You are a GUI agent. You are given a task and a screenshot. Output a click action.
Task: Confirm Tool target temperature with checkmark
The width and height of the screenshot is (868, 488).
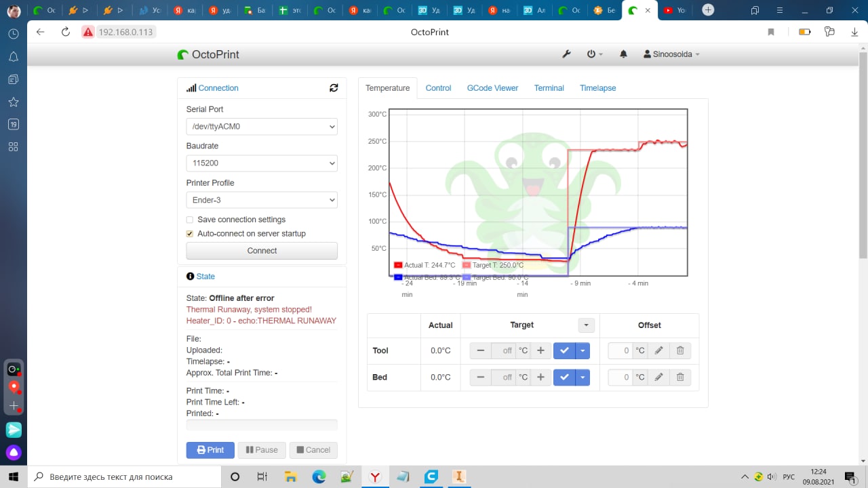point(564,350)
